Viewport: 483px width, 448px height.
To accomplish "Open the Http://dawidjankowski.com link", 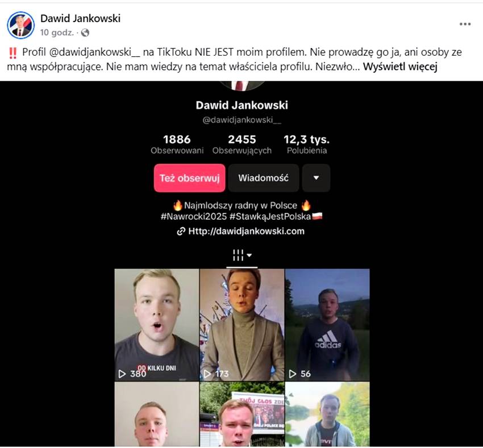I will pos(246,231).
